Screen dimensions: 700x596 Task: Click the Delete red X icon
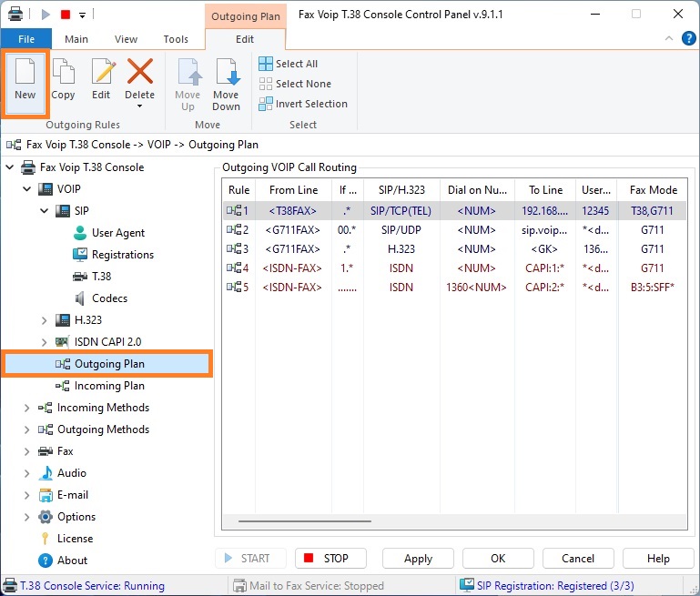pos(140,71)
